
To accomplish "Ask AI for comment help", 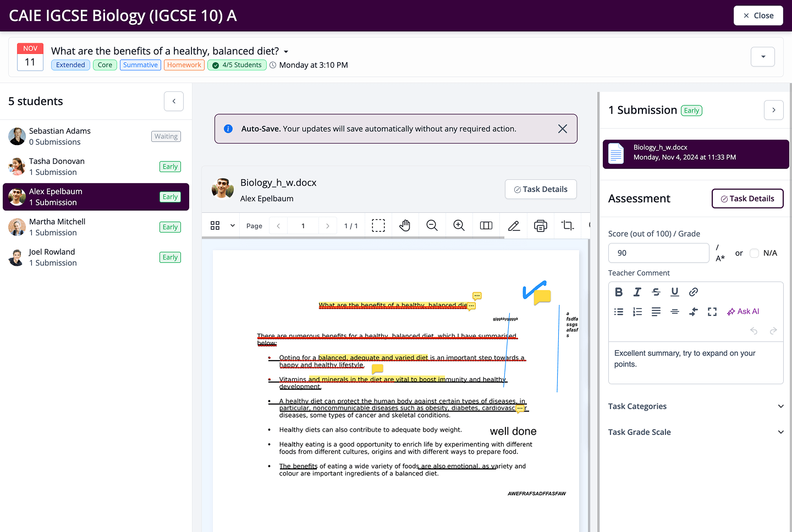I will (743, 312).
